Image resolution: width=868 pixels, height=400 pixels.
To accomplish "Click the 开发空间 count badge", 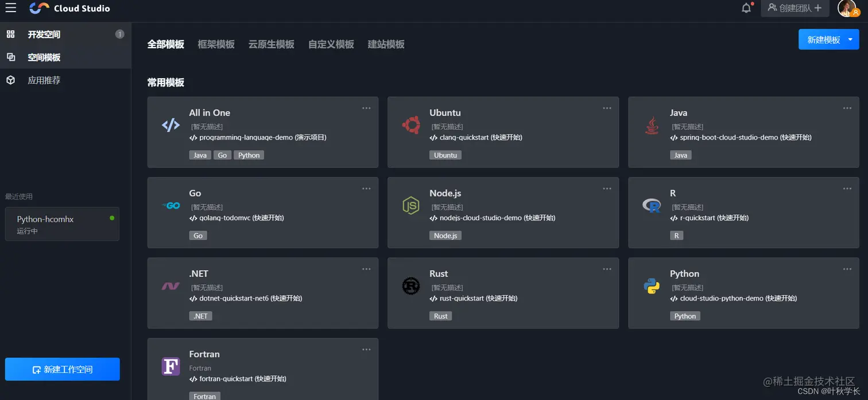I will coord(119,34).
